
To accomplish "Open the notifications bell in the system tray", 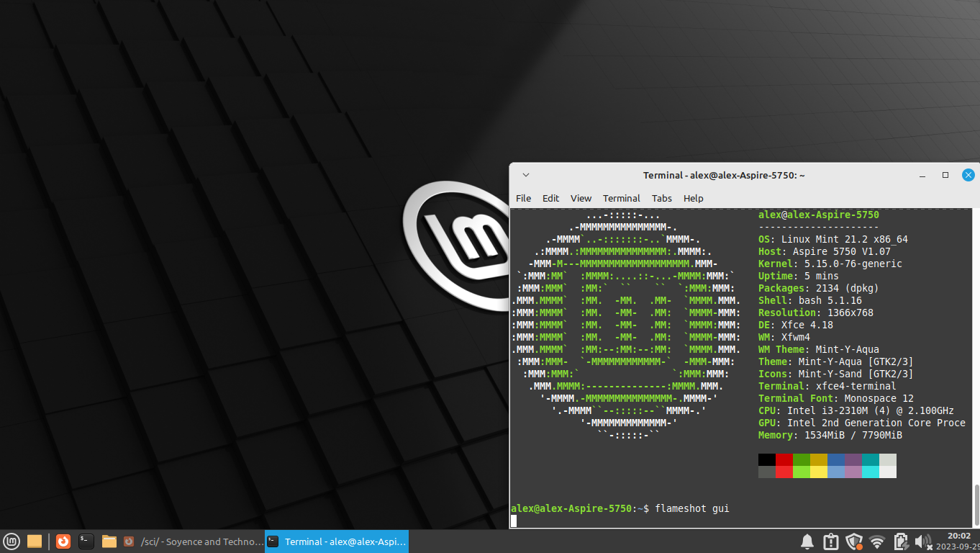I will tap(807, 541).
